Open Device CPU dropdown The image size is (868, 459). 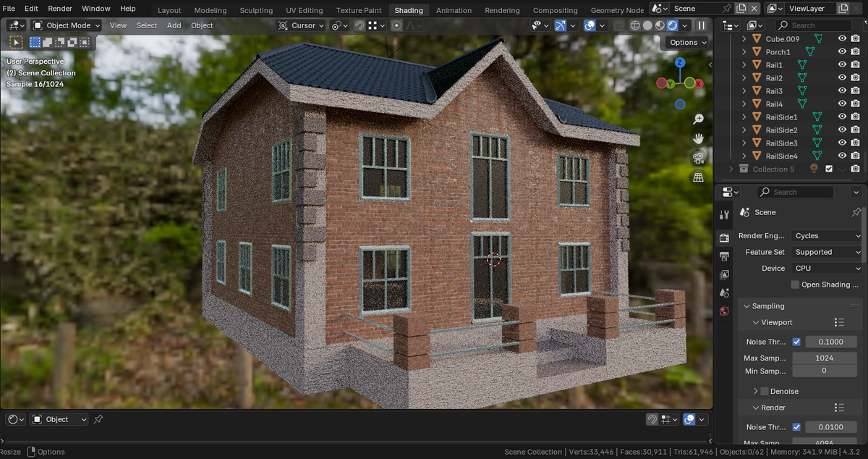point(826,268)
